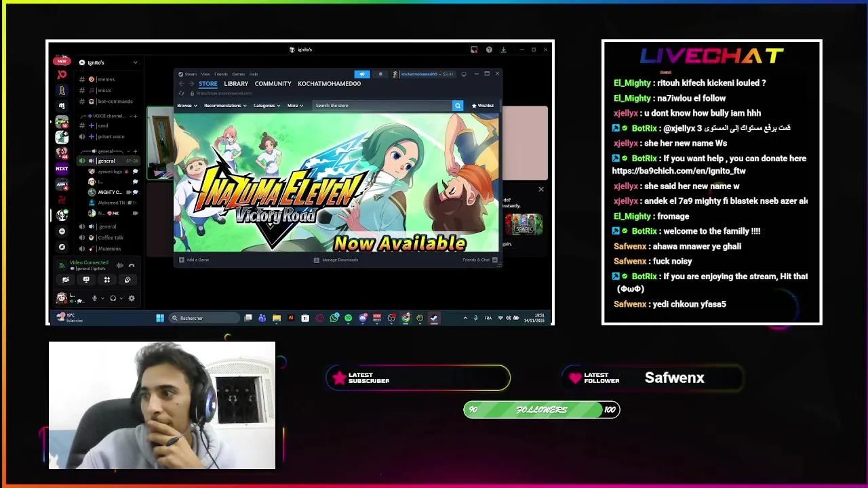
Task: Open the Discord soundboard button
Action: (127, 279)
